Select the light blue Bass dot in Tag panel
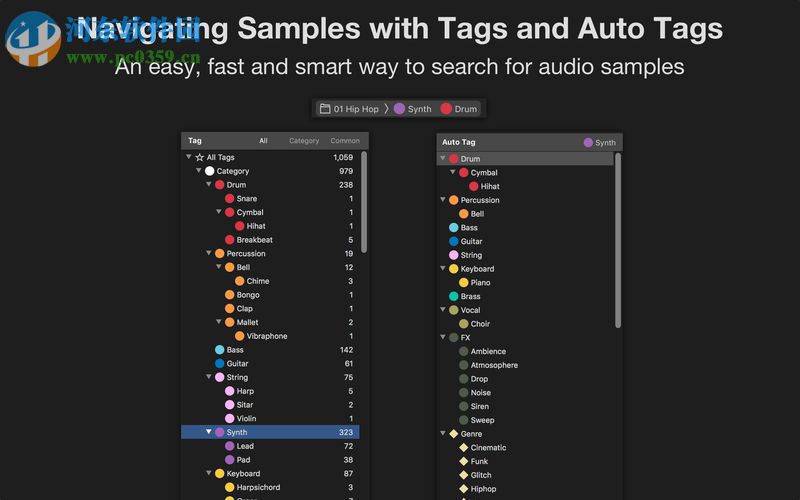The width and height of the screenshot is (800, 500). tap(219, 350)
